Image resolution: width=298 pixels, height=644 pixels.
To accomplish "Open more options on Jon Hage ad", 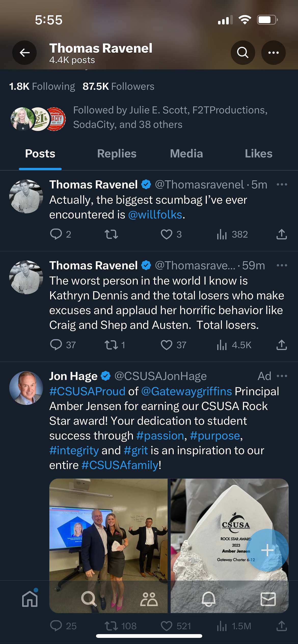I will (282, 376).
